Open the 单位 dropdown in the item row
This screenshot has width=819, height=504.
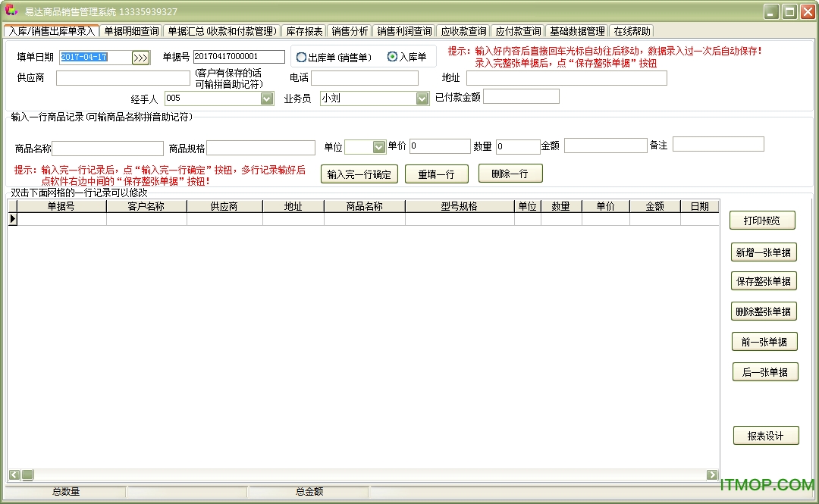point(378,147)
